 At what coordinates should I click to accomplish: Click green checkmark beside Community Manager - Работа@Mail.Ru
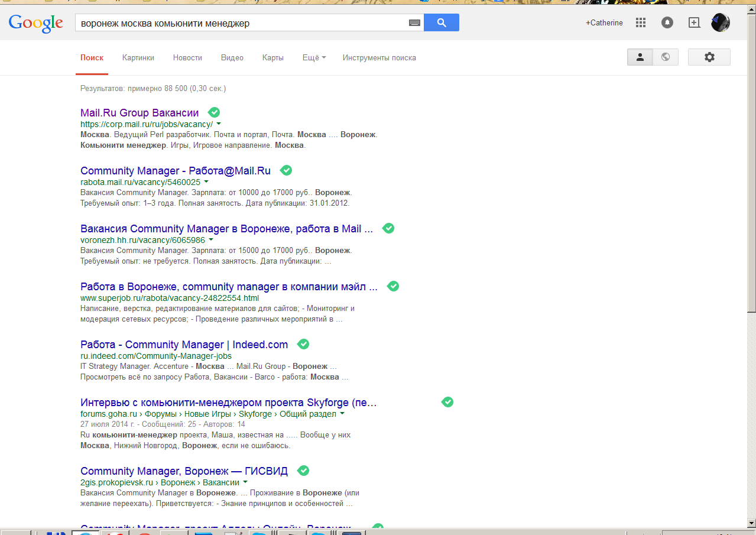coord(286,170)
